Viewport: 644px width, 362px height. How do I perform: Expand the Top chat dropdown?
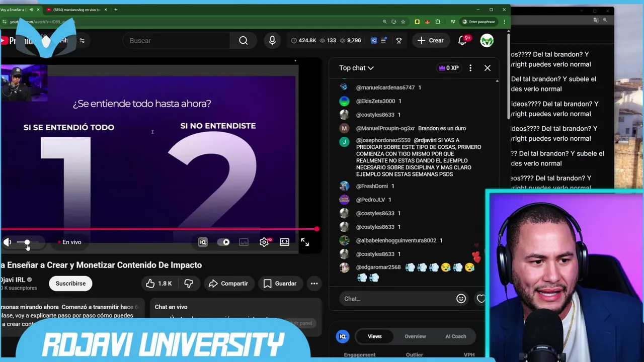coord(356,68)
